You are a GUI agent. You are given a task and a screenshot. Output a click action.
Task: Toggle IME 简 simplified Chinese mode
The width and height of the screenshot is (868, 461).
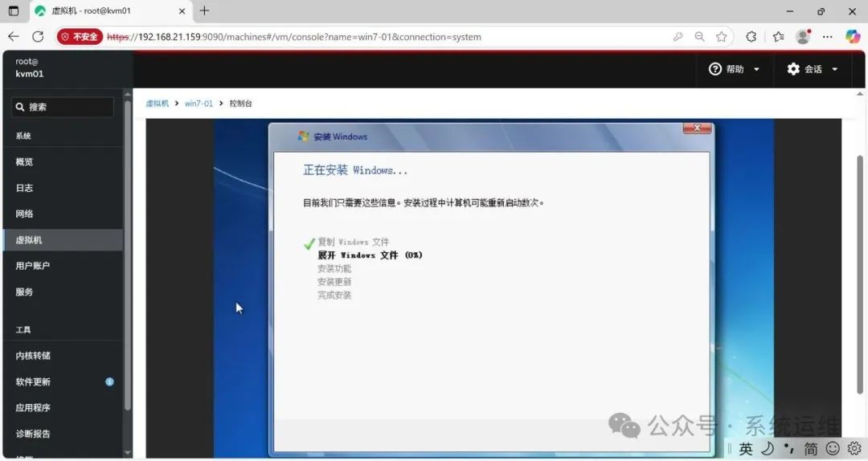811,449
